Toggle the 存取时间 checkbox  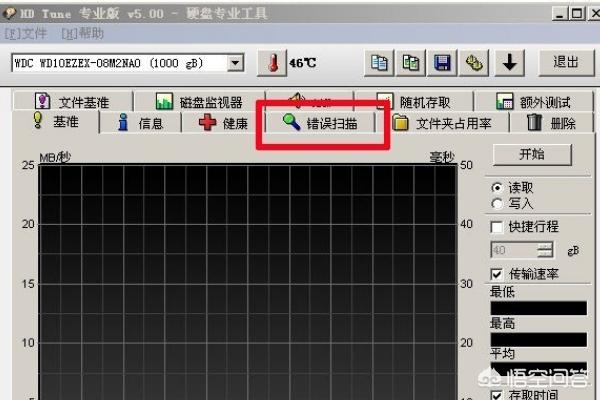(497, 395)
